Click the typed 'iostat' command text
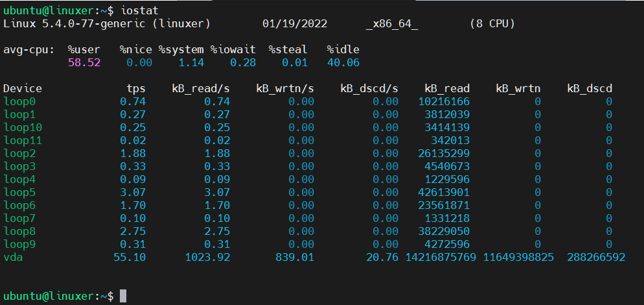Image resolution: width=644 pixels, height=305 pixels. coord(139,10)
